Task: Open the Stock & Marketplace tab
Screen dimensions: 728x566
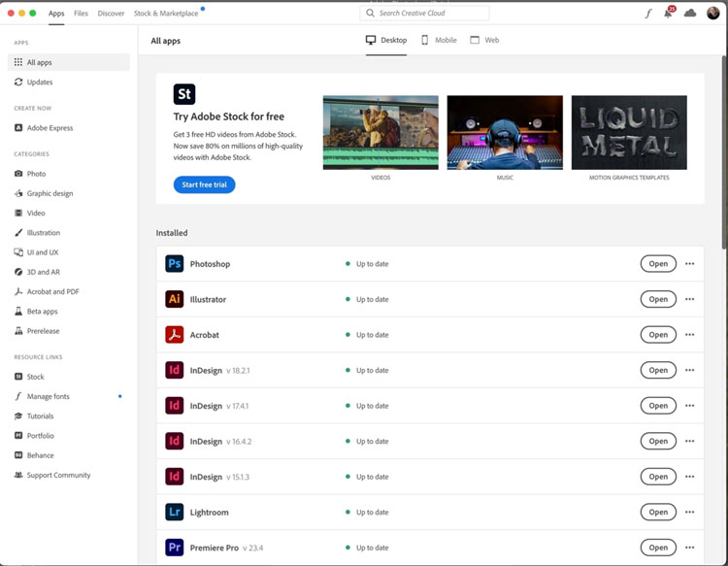Action: [x=166, y=14]
